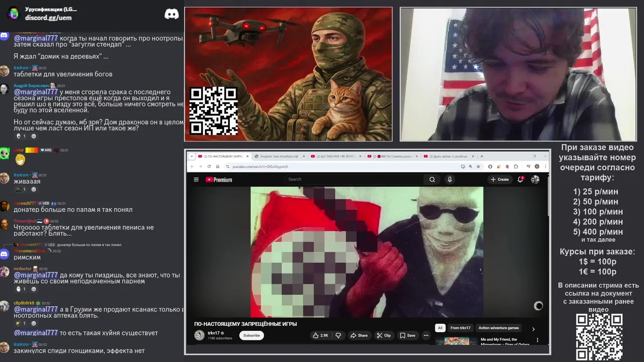The height and width of the screenshot is (362, 644).
Task: Like the video with thumbs up 2.9K
Action: 320,335
